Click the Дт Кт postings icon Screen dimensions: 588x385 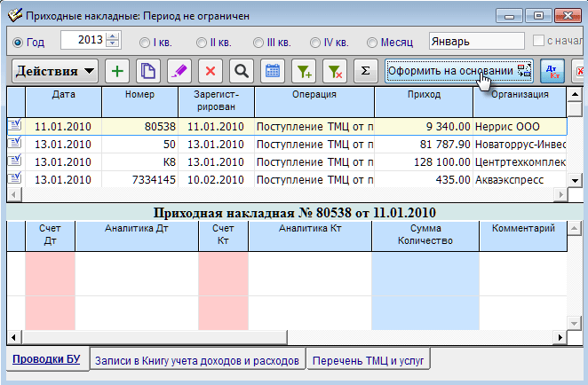[552, 71]
